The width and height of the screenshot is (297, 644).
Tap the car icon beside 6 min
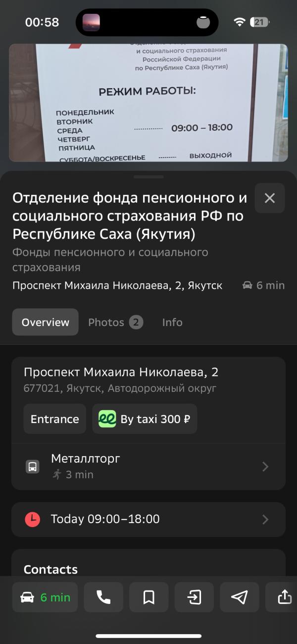[x=247, y=285]
